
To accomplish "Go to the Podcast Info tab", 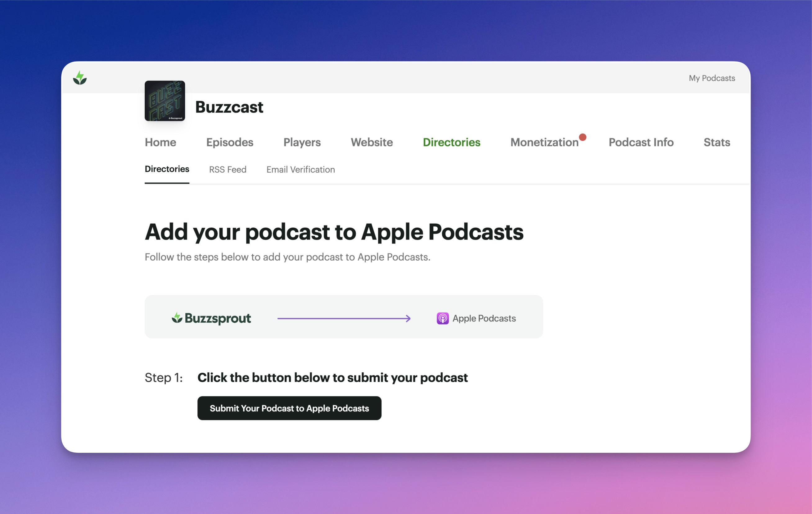I will click(641, 142).
